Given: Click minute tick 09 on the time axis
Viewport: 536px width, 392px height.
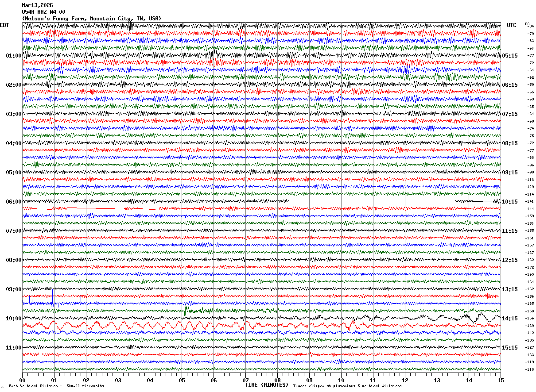Looking at the screenshot, I should (309, 380).
